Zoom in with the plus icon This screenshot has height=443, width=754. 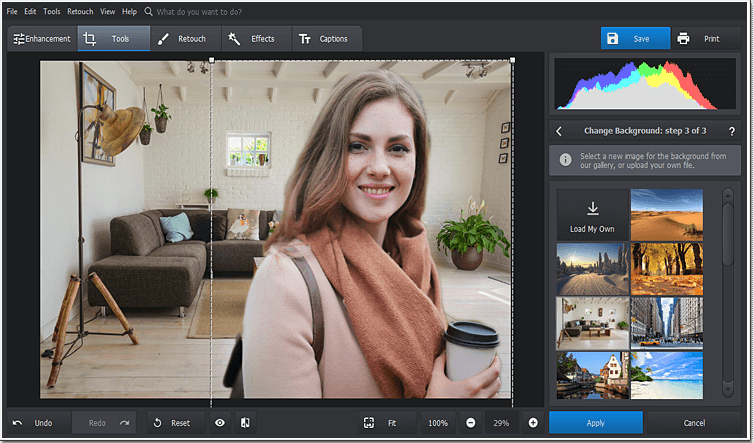pyautogui.click(x=533, y=423)
